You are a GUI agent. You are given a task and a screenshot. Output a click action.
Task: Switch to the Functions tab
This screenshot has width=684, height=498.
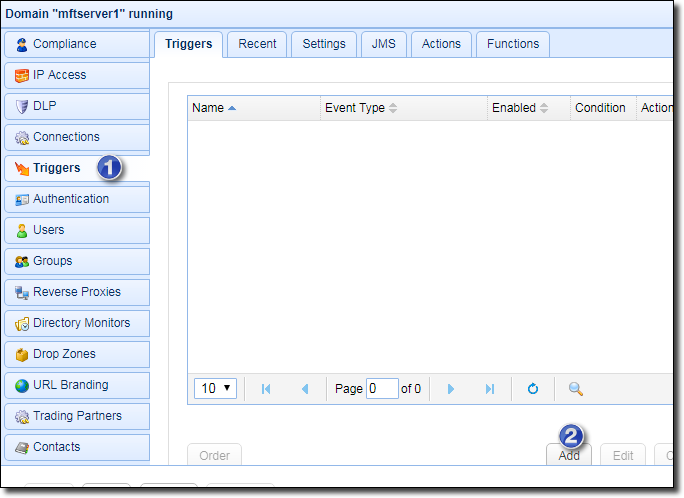point(512,44)
